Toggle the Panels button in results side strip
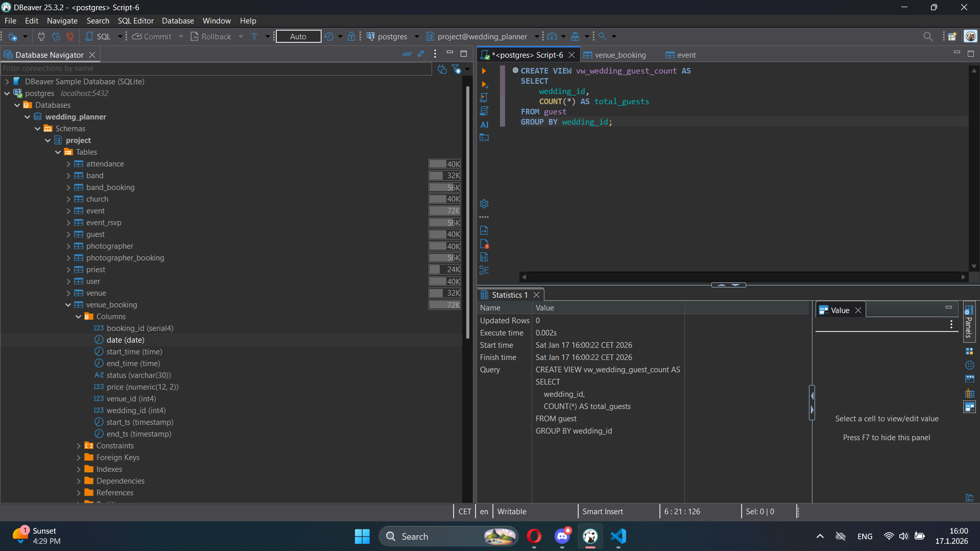This screenshot has height=551, width=980. [x=969, y=322]
